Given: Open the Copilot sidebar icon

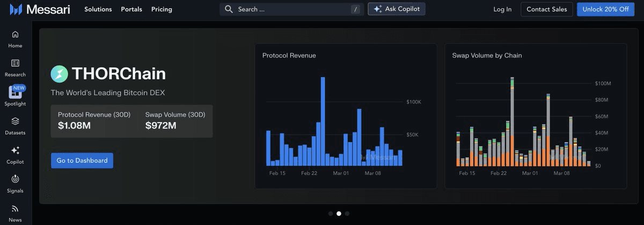Looking at the screenshot, I should pyautogui.click(x=15, y=151).
